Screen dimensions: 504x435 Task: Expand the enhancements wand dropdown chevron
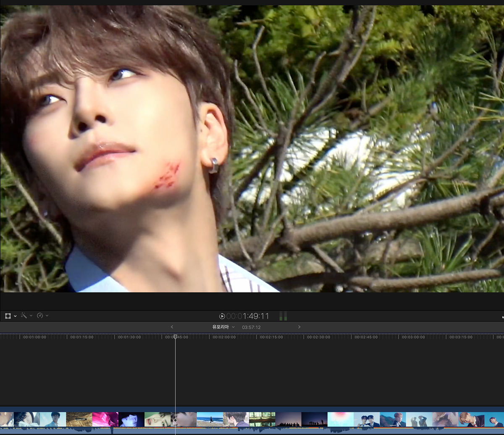31,316
